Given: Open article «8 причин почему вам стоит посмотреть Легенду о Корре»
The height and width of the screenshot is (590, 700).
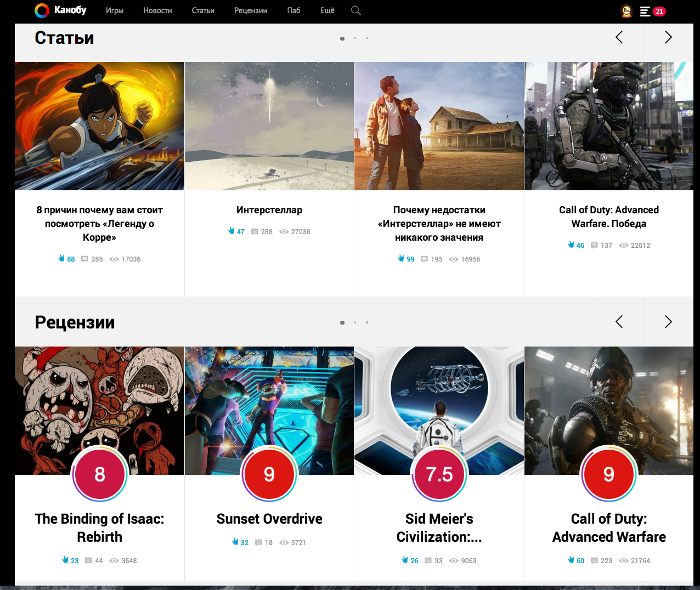Looking at the screenshot, I should pyautogui.click(x=99, y=224).
